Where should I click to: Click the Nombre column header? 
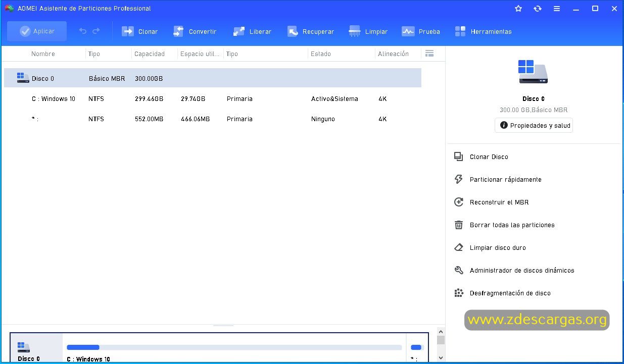43,54
